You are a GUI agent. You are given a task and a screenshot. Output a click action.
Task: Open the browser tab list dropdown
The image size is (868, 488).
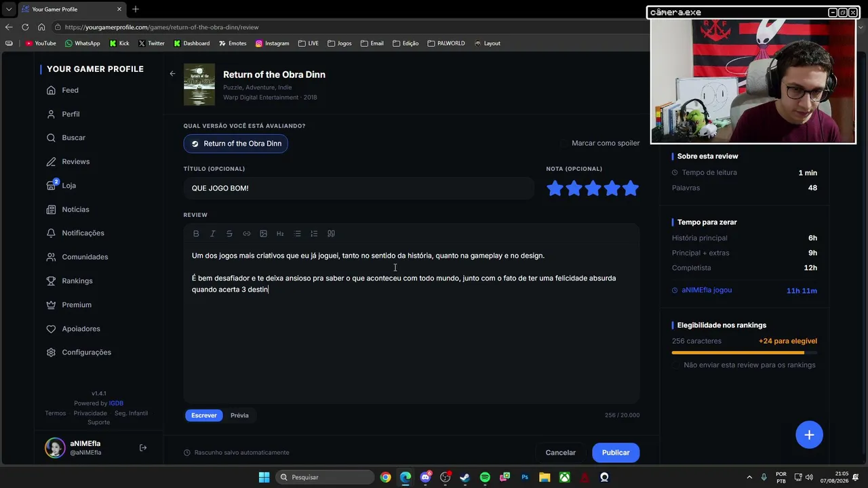click(x=9, y=9)
